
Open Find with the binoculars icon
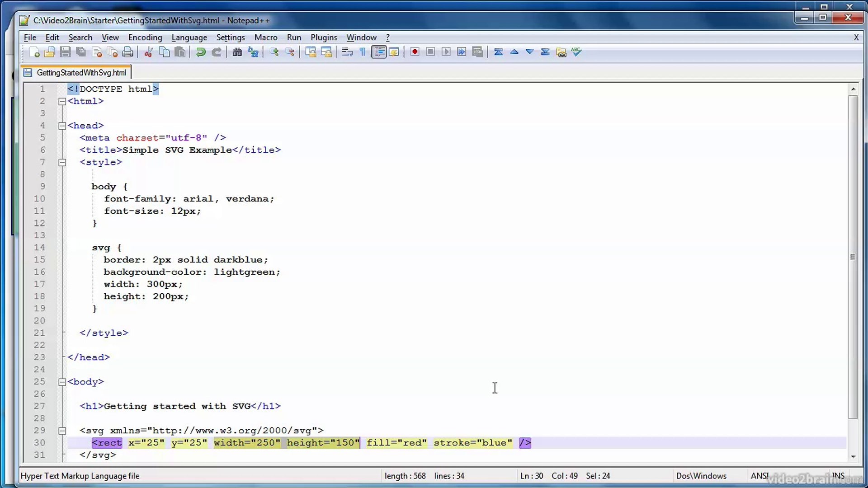237,52
